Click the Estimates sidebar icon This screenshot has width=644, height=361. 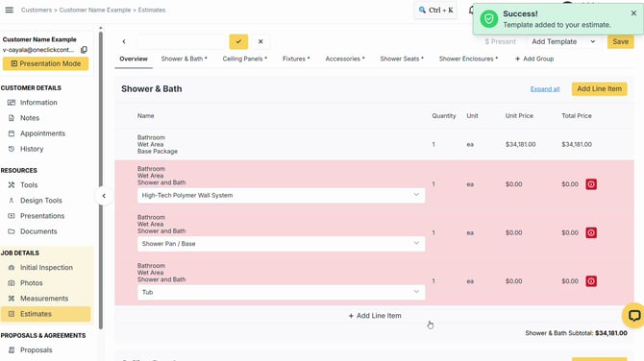(12, 314)
